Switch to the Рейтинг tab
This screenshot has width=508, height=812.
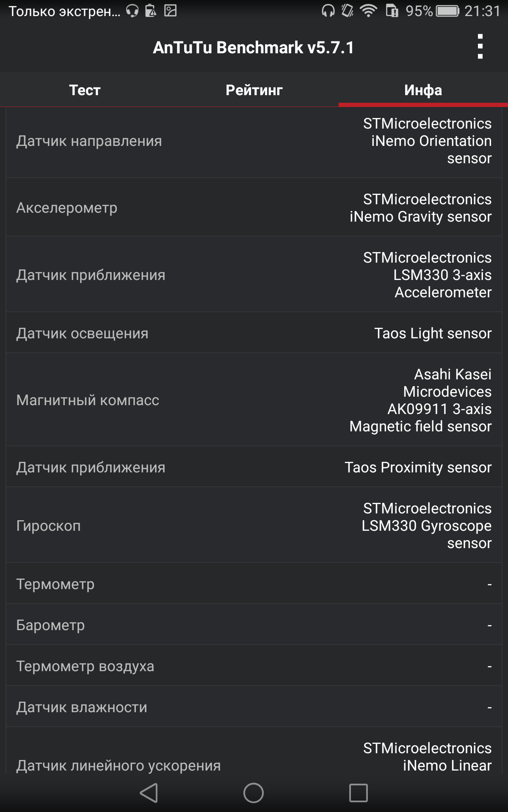[254, 90]
